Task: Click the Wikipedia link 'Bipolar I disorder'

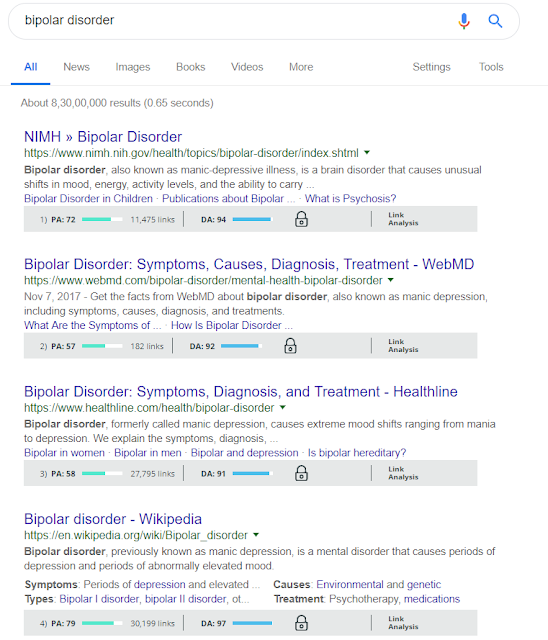Action: click(99, 599)
